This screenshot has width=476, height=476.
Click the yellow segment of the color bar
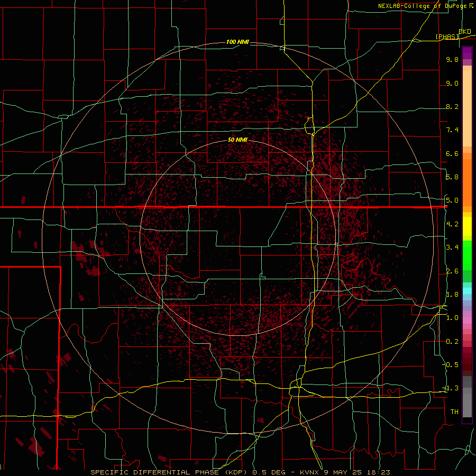pyautogui.click(x=467, y=226)
